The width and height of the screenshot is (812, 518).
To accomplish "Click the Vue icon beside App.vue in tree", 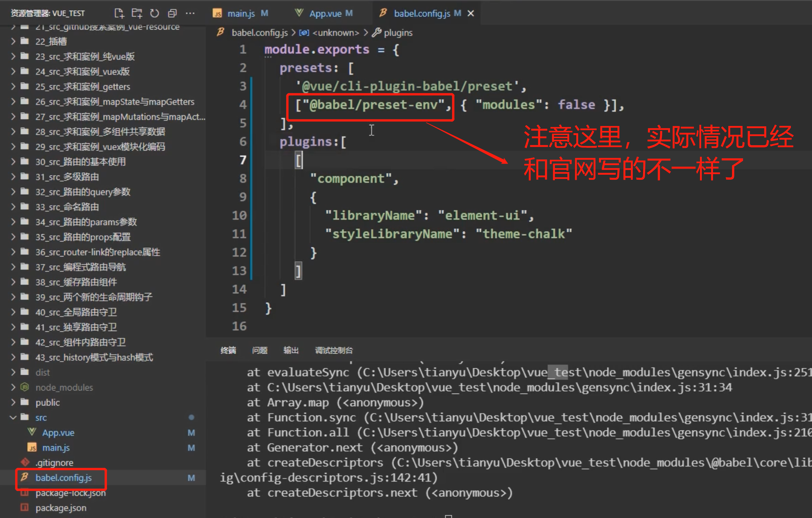I will click(32, 432).
